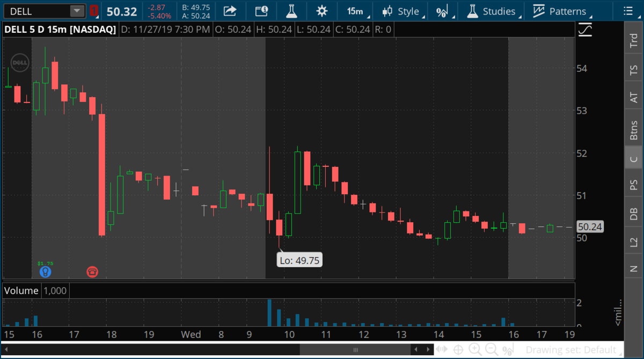Open the AT sidebar tab
This screenshot has width=644, height=359.
point(634,97)
